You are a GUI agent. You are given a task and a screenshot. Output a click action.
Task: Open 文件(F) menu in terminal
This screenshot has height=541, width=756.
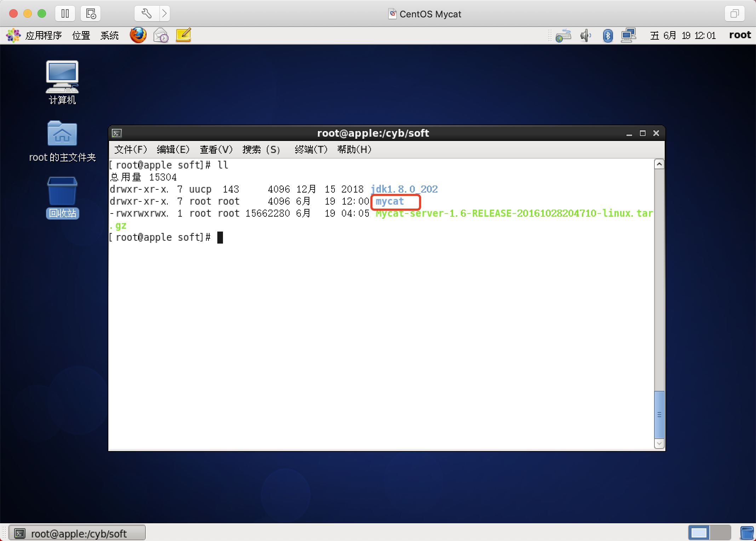point(131,149)
